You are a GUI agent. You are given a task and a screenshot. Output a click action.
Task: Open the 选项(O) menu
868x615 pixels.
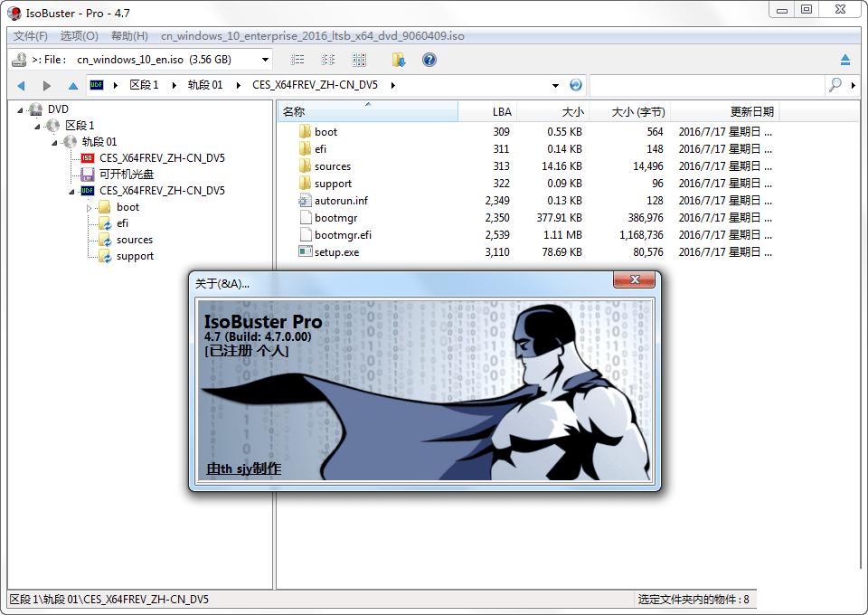80,36
